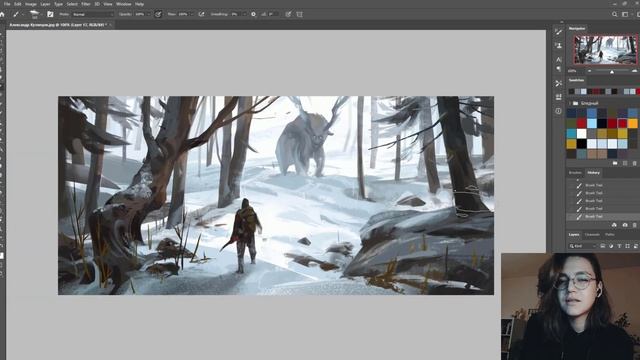640x360 pixels.
Task: Click the search icon at top right
Action: (615, 14)
